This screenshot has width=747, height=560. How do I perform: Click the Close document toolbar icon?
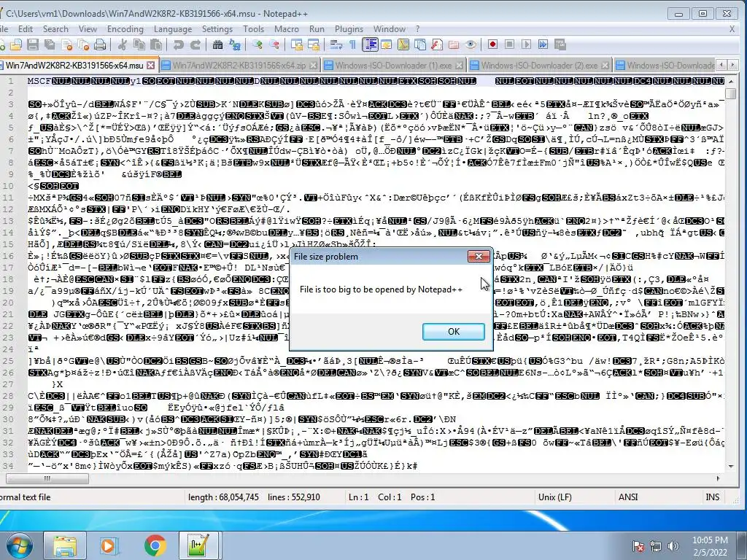67,44
